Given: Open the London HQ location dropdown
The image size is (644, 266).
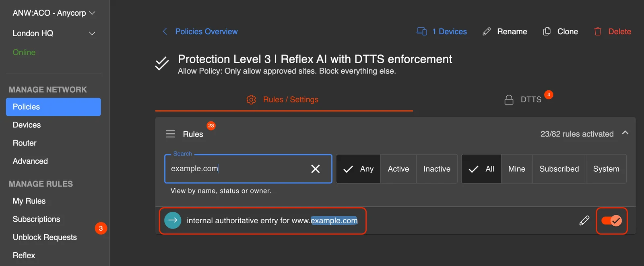Looking at the screenshot, I should 54,33.
